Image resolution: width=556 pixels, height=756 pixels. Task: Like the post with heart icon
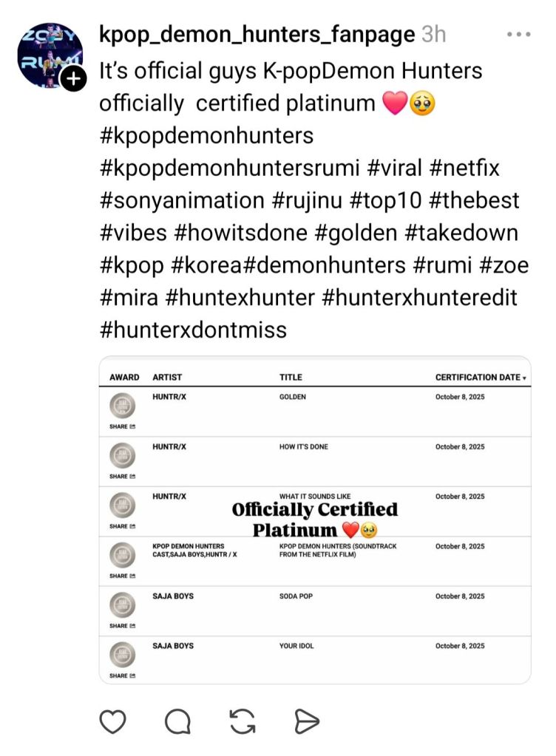click(x=112, y=721)
